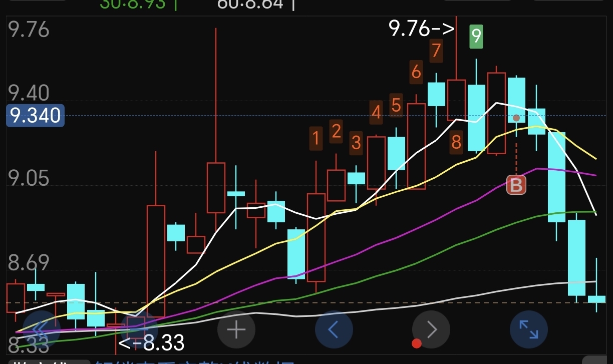Screen dimensions: 613x364
Task: Tap the 9.76-> highest price label
Action: tap(422, 28)
